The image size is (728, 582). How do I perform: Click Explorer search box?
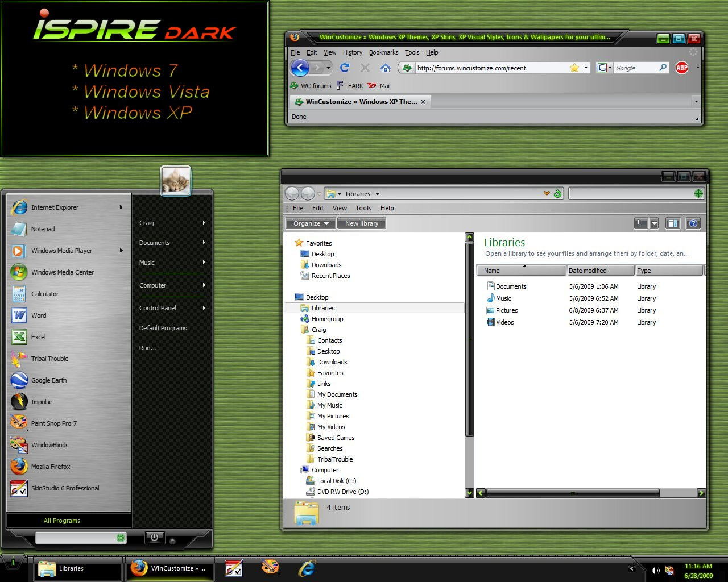click(636, 193)
